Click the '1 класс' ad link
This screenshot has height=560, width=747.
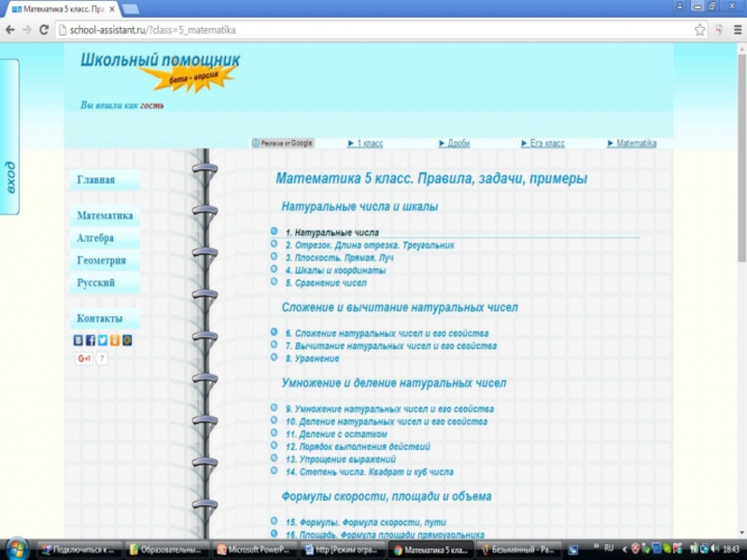(365, 144)
